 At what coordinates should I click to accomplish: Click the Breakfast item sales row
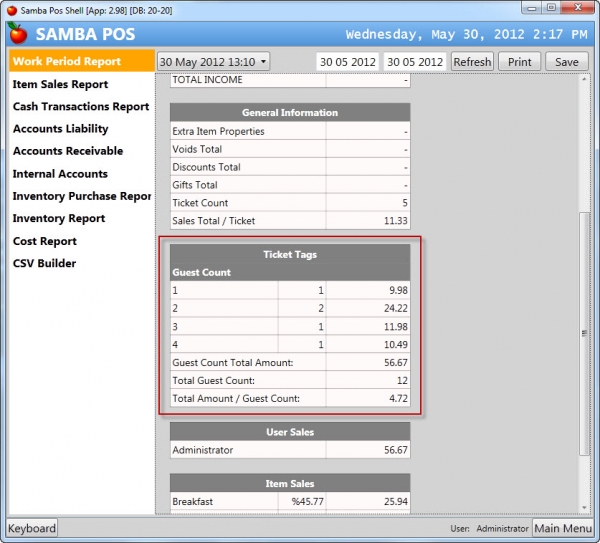coord(290,502)
